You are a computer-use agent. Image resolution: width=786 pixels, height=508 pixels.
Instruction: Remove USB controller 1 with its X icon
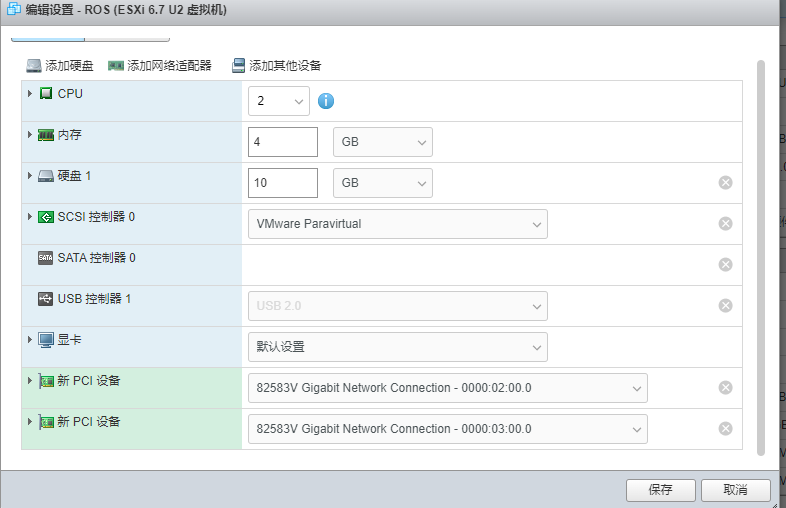click(x=725, y=306)
